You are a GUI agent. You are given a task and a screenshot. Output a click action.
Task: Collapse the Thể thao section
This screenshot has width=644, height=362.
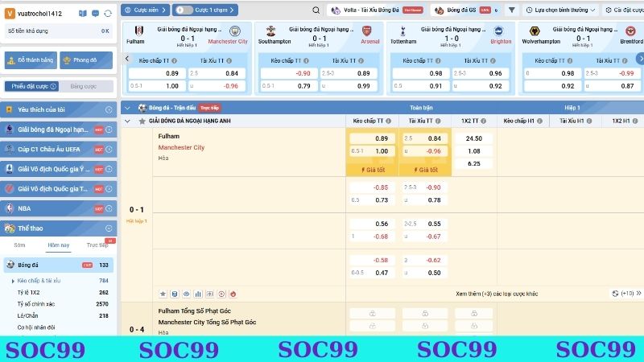109,228
